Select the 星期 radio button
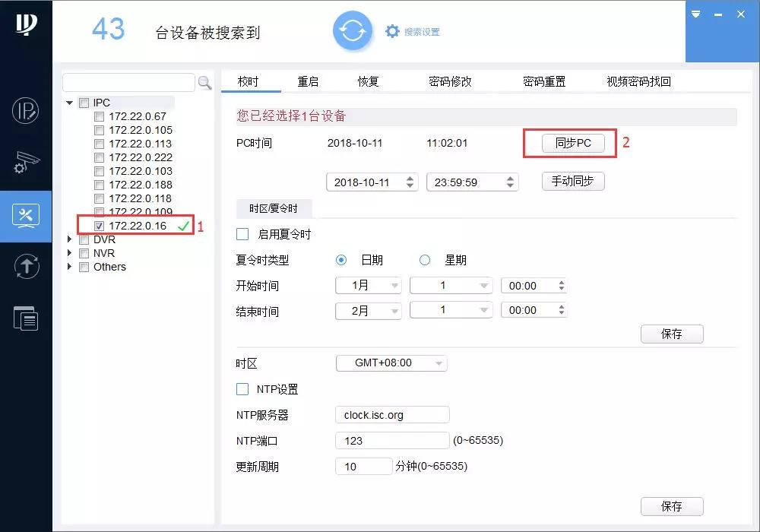 425,260
